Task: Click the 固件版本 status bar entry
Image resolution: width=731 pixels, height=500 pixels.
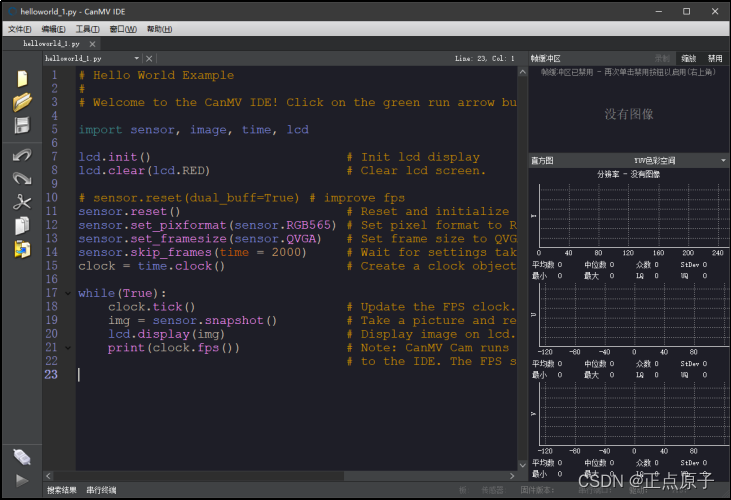Action: click(x=537, y=490)
